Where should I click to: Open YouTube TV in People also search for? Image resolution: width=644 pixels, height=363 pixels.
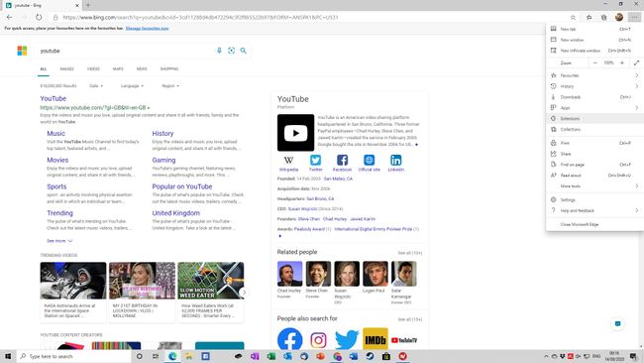[403, 340]
